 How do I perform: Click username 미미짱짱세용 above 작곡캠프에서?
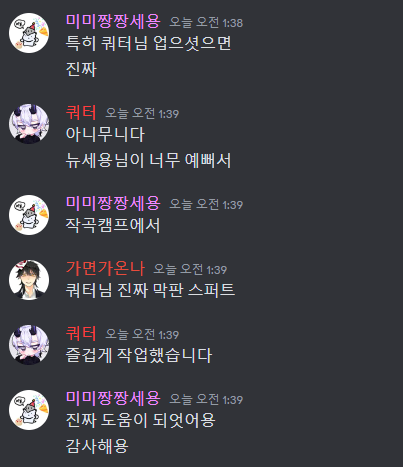point(113,203)
